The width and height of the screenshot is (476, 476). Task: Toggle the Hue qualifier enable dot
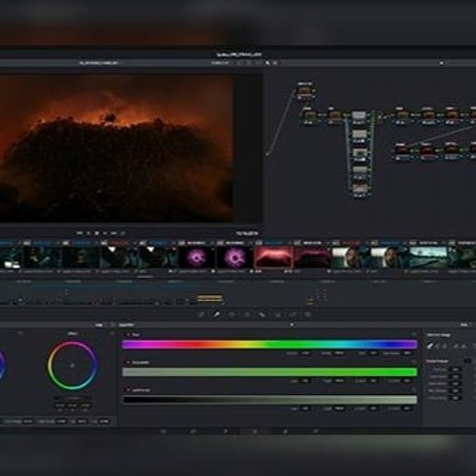click(129, 335)
